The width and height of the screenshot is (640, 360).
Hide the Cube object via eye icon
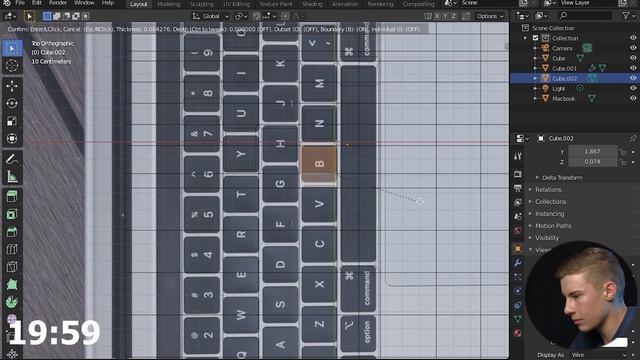coord(633,58)
